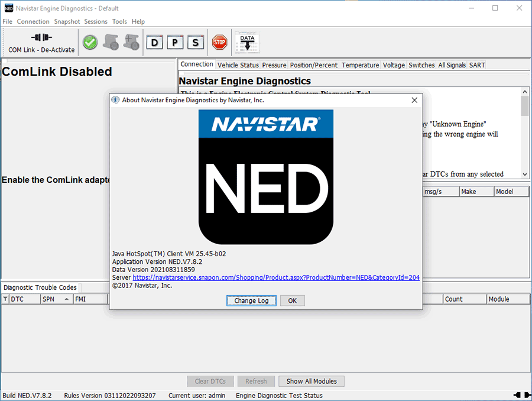532x401 pixels.
Task: Open the Snapshot menu
Action: 67,21
